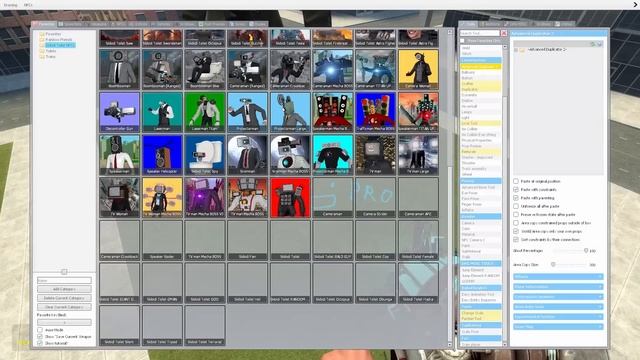Click the Clear Current Category button
This screenshot has width=640, height=360.
click(64, 307)
